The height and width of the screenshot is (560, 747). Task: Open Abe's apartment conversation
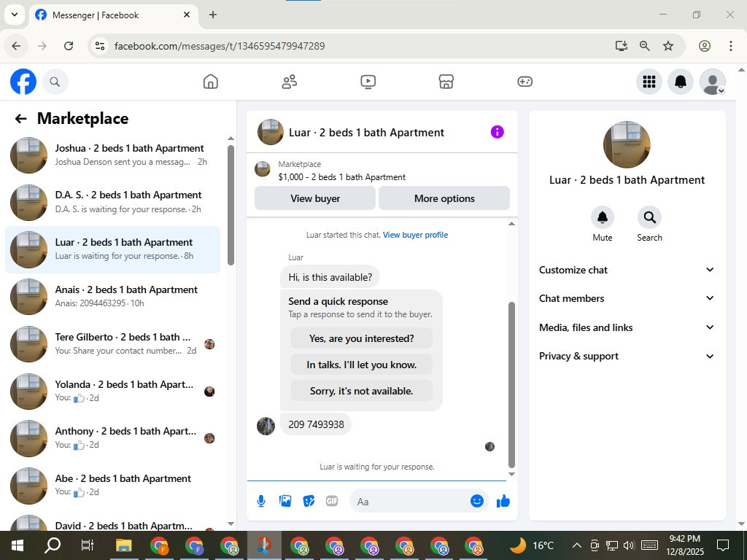[112, 485]
